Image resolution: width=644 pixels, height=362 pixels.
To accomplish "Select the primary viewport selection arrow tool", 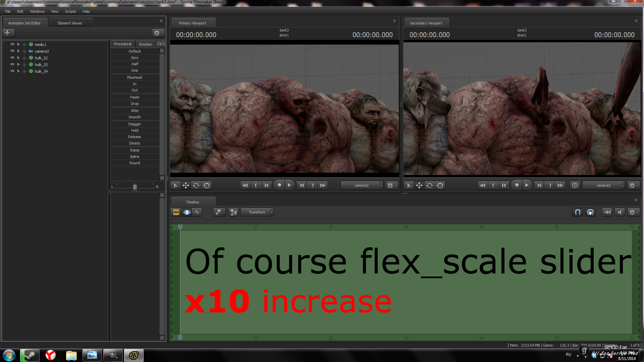I will tap(175, 185).
